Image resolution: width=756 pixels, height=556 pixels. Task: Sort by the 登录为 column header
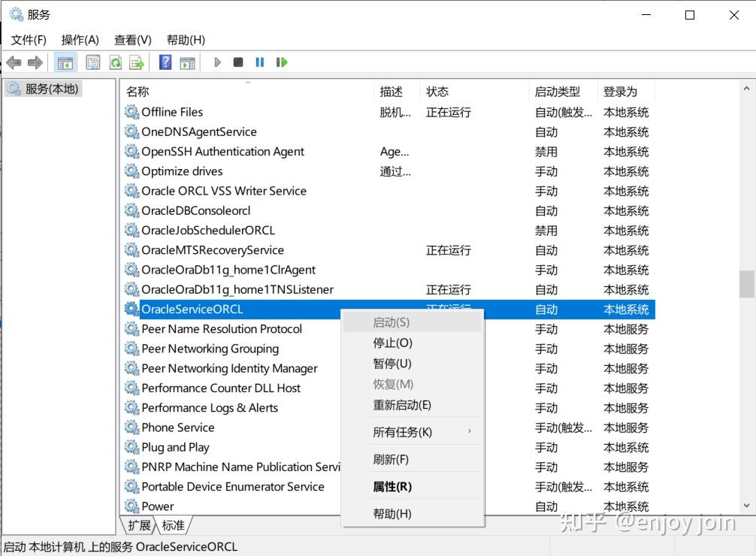(626, 92)
